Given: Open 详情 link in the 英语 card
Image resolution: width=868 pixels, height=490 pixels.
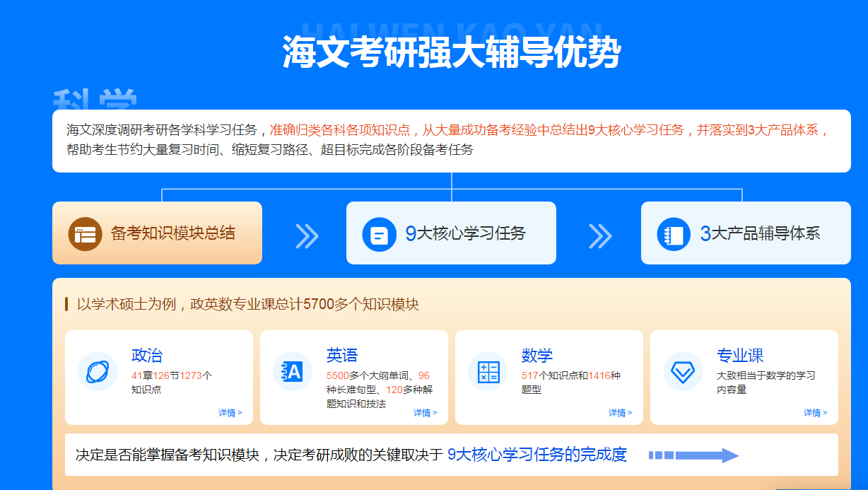Looking at the screenshot, I should (425, 413).
